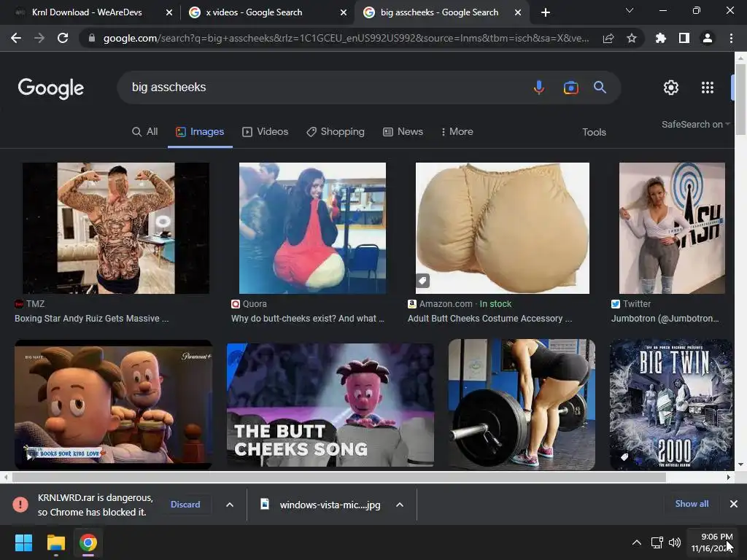Viewport: 747px width, 560px height.
Task: Select the Images tab
Action: (x=200, y=131)
